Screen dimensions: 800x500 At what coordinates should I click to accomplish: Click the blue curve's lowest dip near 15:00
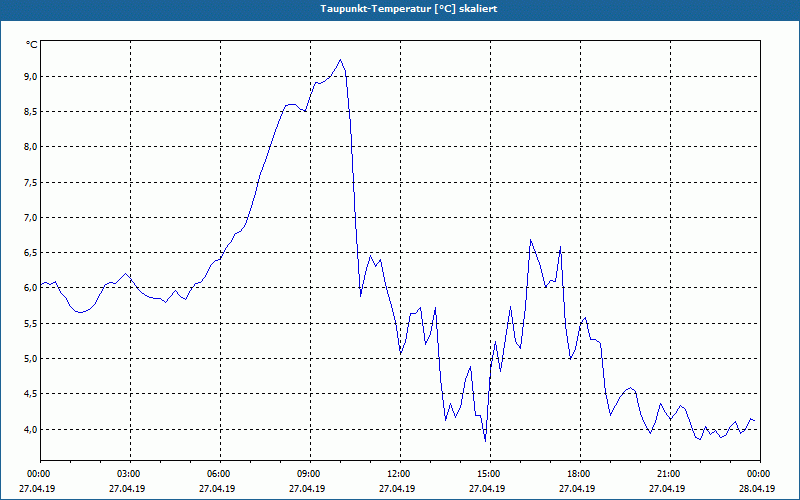tap(485, 440)
